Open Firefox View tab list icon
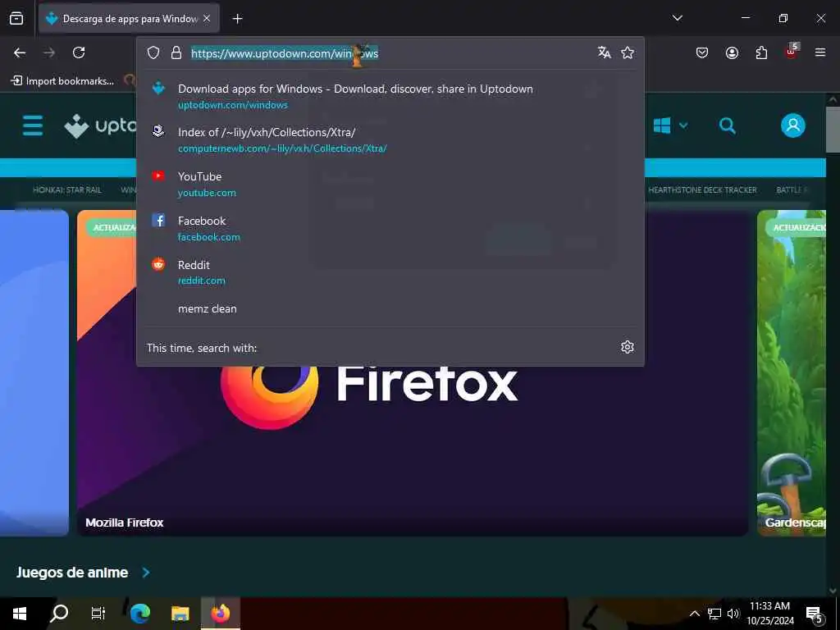The width and height of the screenshot is (840, 630). coord(16,18)
